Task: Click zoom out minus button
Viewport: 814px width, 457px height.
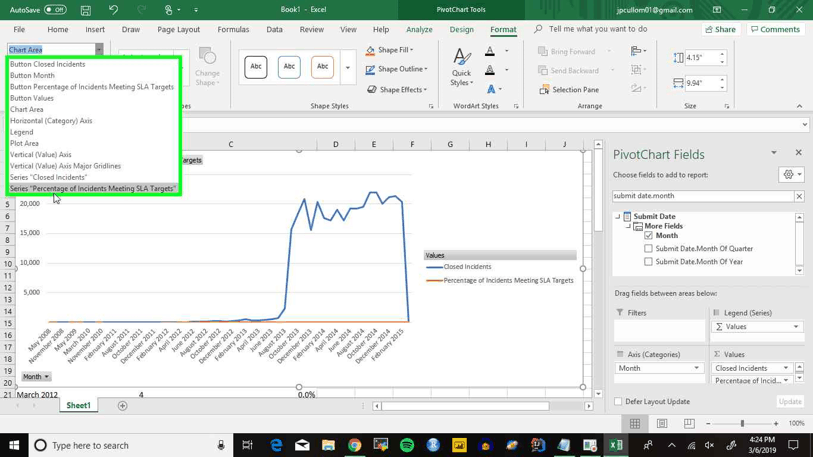Action: pyautogui.click(x=708, y=423)
